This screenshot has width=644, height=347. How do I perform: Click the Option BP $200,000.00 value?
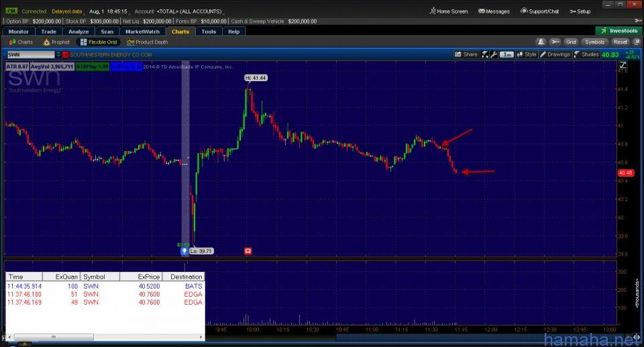46,21
